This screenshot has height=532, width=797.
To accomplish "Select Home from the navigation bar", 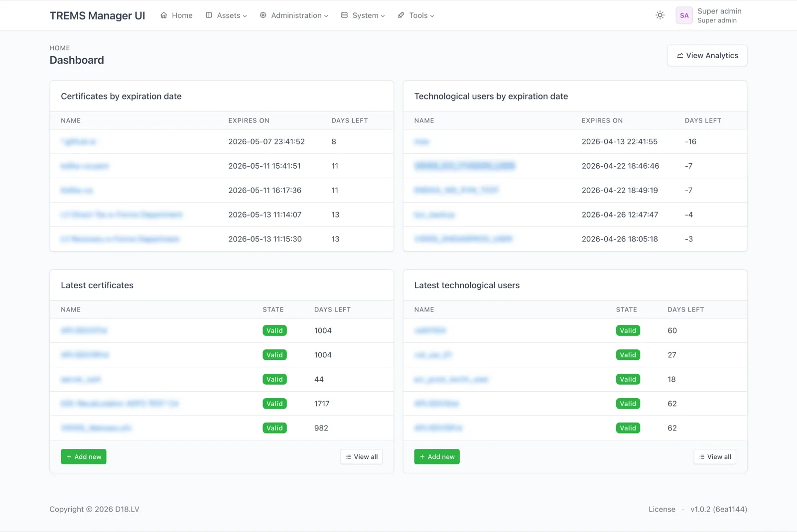I will point(176,15).
